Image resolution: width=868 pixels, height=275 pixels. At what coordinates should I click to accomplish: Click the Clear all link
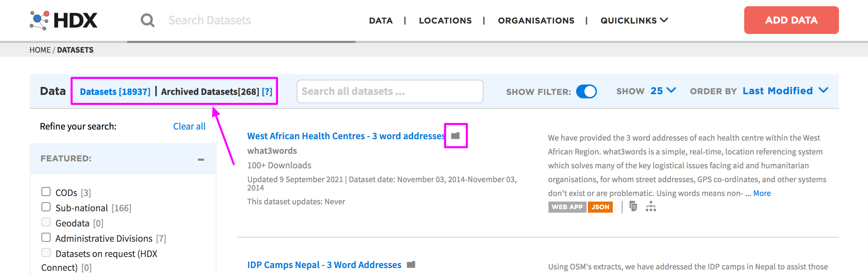click(x=189, y=126)
